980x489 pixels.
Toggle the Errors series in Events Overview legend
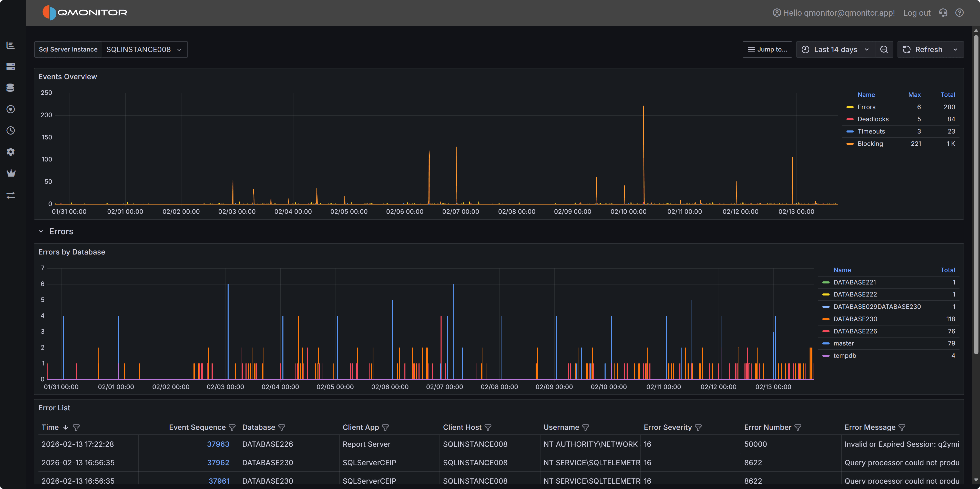point(867,107)
